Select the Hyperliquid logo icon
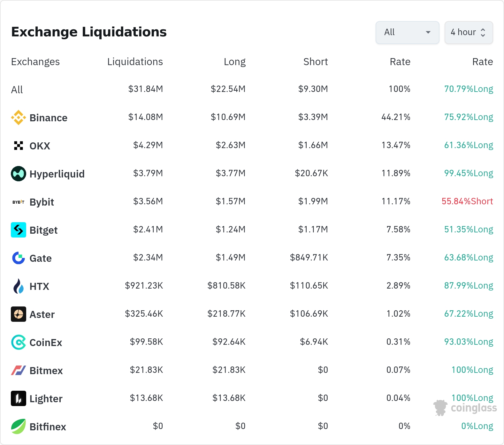504x445 pixels. (19, 174)
